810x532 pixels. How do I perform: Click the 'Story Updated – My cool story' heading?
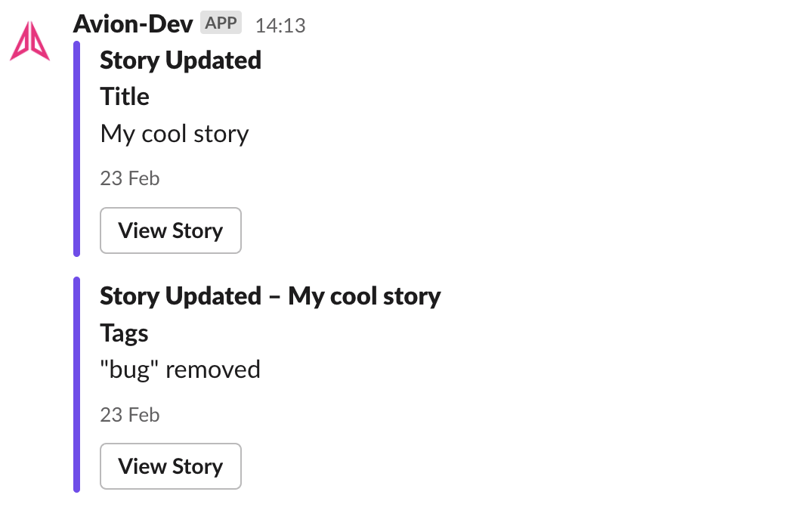pyautogui.click(x=271, y=296)
